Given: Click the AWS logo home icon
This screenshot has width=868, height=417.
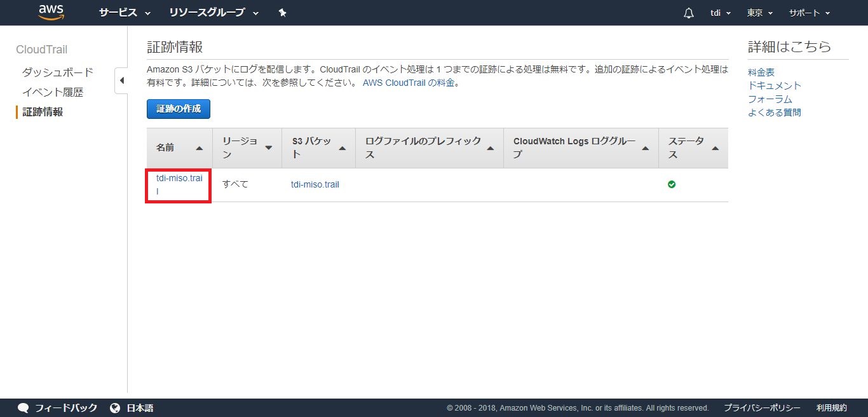Looking at the screenshot, I should click(x=51, y=12).
